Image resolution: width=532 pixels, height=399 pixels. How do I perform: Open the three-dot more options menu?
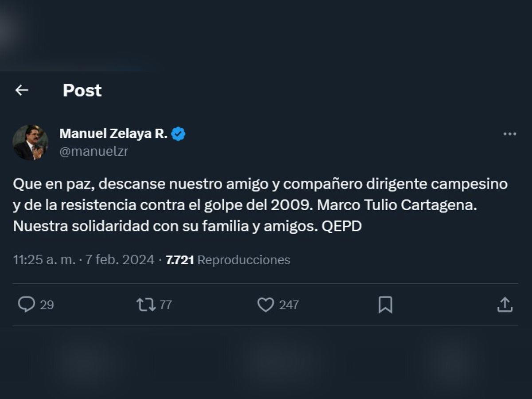click(x=510, y=134)
